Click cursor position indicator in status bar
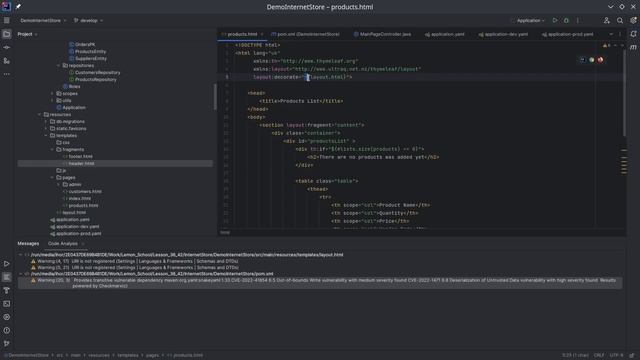 point(575,356)
